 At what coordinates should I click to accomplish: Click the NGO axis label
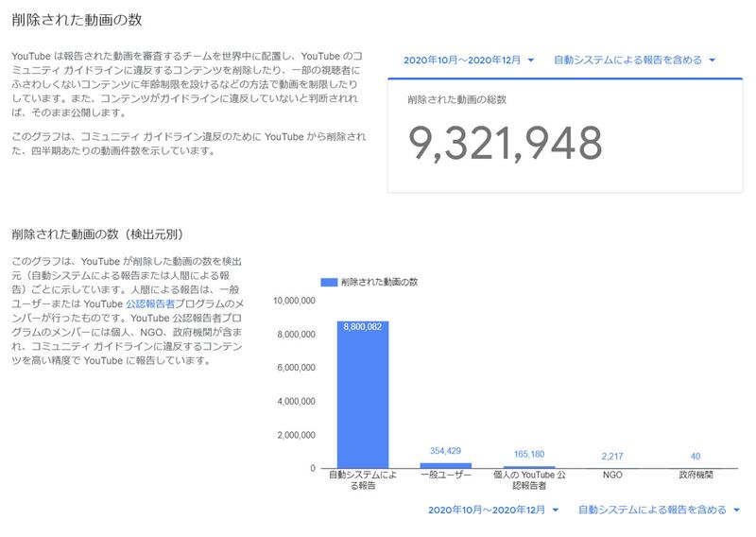[612, 475]
